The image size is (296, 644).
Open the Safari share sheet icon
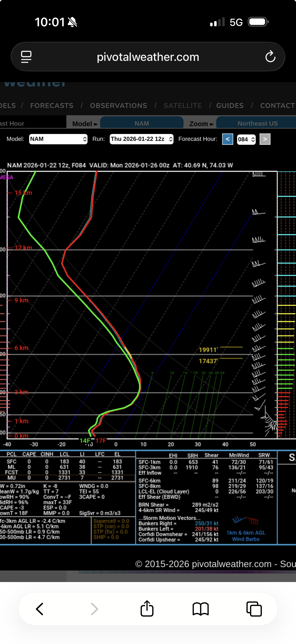tap(147, 609)
